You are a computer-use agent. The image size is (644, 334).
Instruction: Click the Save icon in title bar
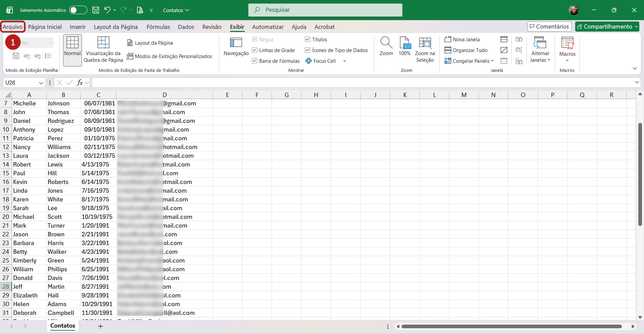[x=96, y=10]
